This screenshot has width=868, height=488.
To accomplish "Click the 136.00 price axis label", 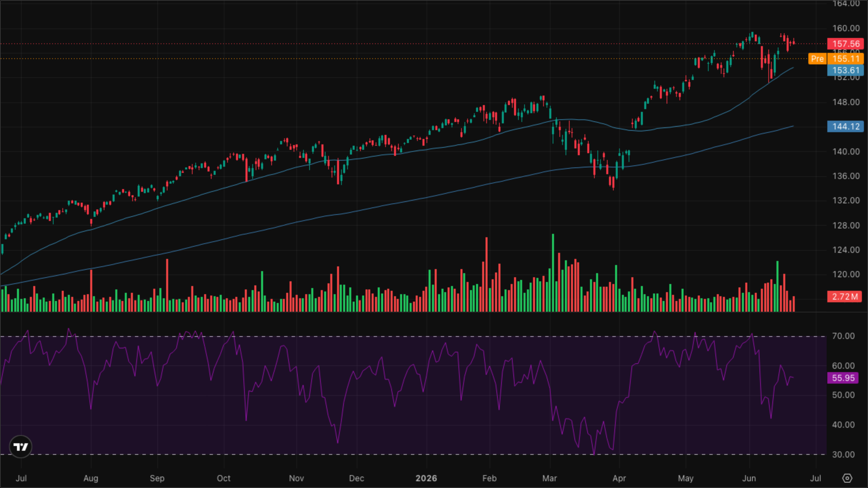I will [x=846, y=176].
